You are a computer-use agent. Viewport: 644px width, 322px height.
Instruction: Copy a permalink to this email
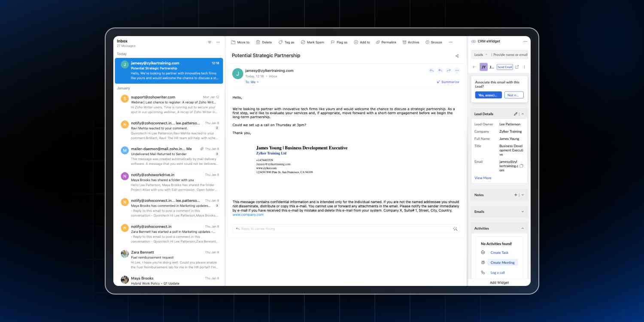[x=386, y=42]
